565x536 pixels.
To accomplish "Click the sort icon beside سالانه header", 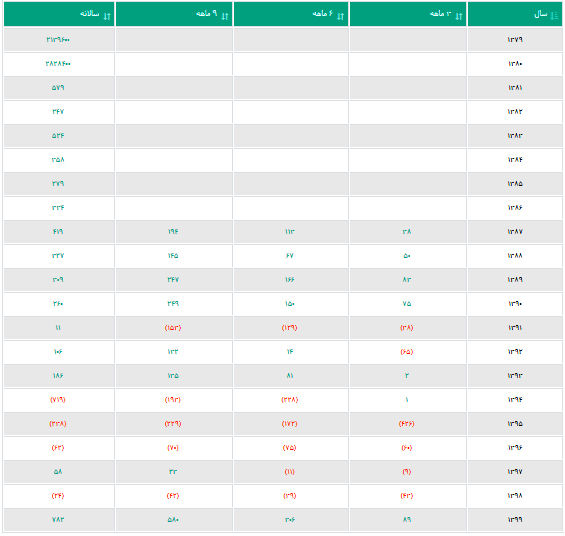I will click(x=107, y=16).
